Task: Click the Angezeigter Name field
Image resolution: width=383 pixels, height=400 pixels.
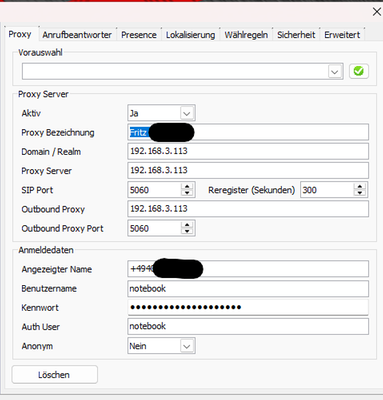Action: point(248,269)
